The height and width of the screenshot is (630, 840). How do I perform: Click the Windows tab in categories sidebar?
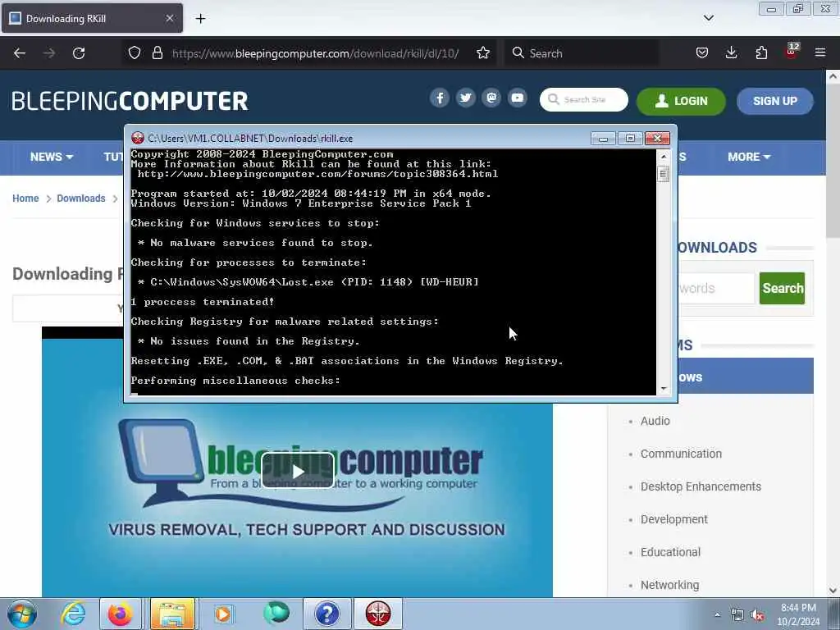745,376
